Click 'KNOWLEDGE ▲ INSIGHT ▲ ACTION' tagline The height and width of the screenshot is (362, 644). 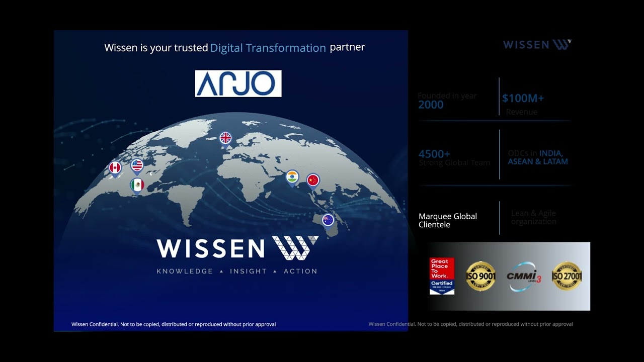[x=237, y=271]
